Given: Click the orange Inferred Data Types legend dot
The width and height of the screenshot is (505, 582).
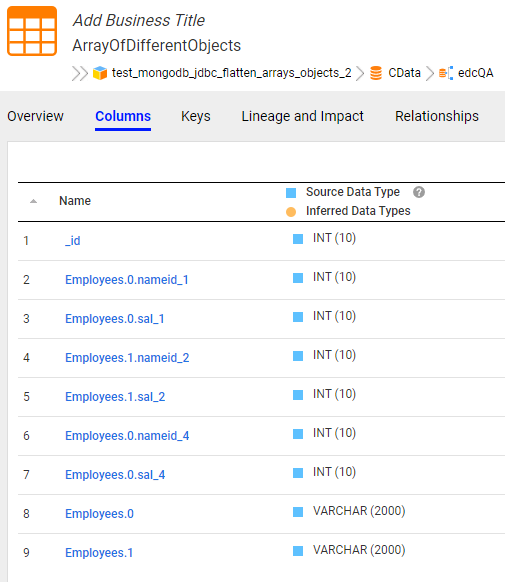Looking at the screenshot, I should pyautogui.click(x=291, y=212).
